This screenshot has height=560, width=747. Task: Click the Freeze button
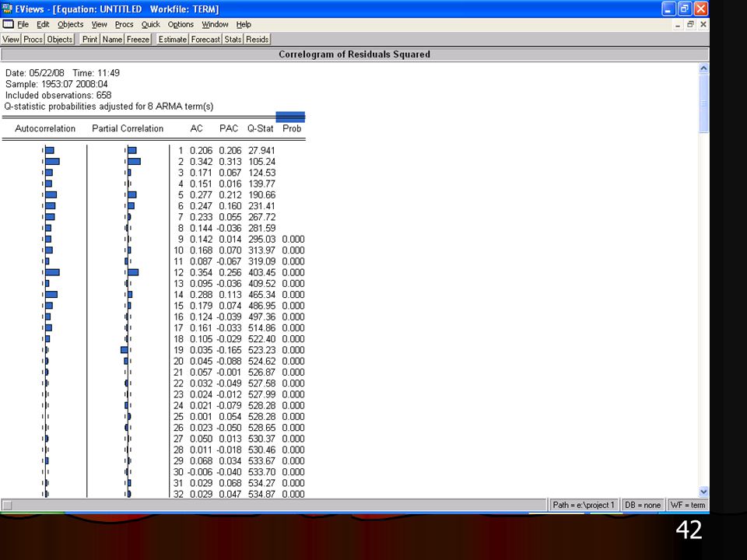click(x=139, y=39)
